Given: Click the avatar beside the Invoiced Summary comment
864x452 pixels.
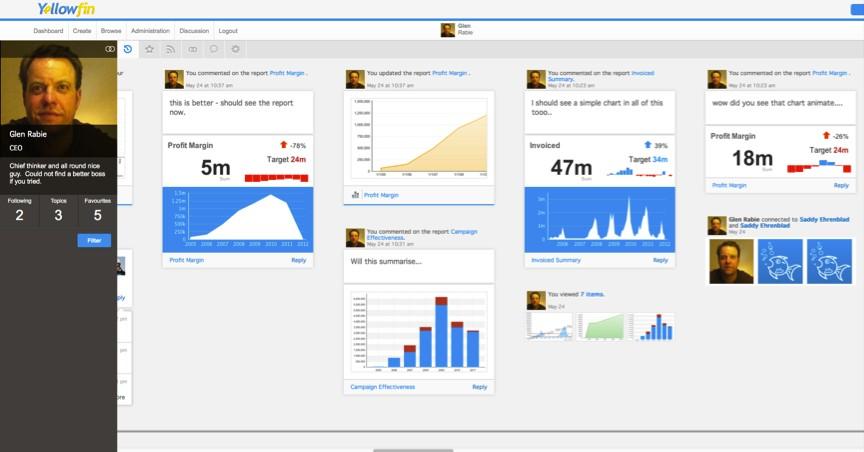Looking at the screenshot, I should coord(536,79).
